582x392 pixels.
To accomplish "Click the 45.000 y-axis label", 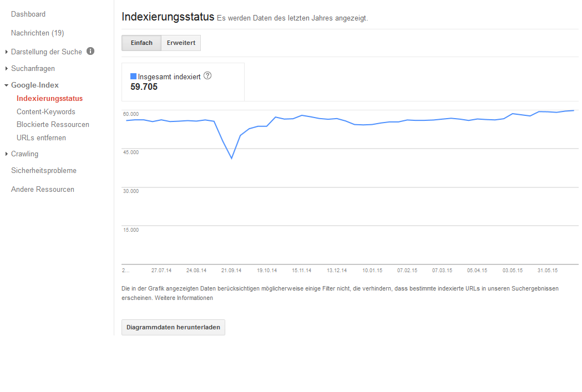I will [x=130, y=152].
